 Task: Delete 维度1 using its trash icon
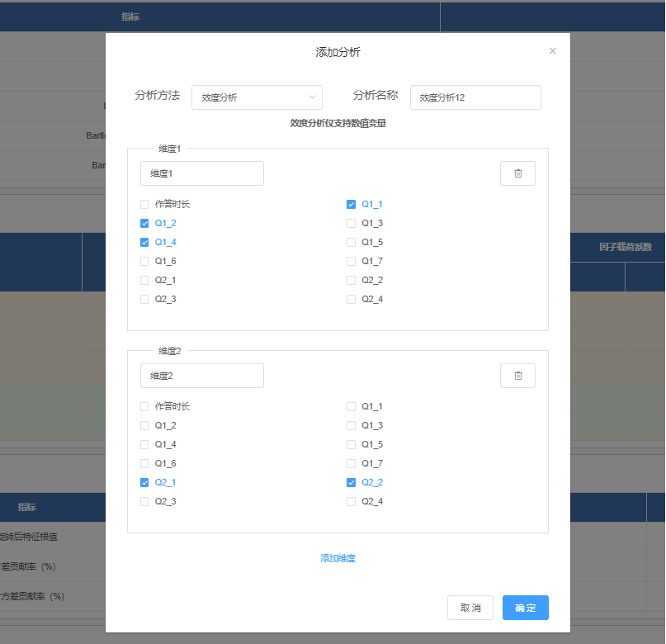tap(517, 173)
